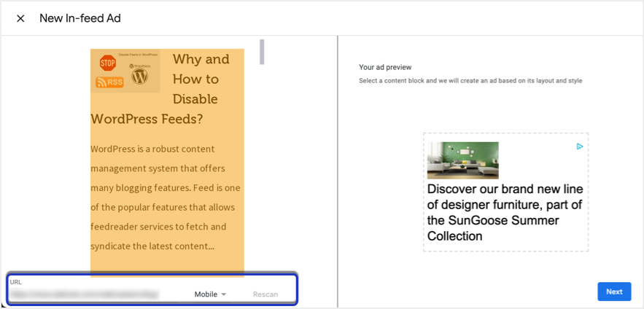Close the New In-feed Ad dialog

(x=20, y=18)
